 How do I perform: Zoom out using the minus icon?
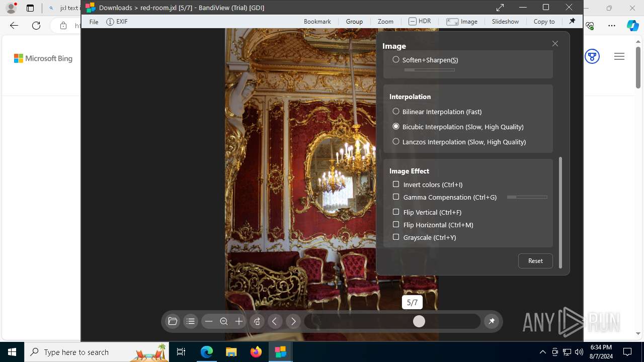tap(209, 321)
